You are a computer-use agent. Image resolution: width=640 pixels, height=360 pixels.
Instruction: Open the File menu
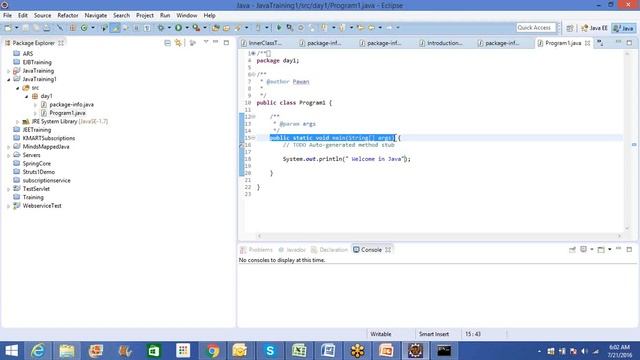click(7, 15)
